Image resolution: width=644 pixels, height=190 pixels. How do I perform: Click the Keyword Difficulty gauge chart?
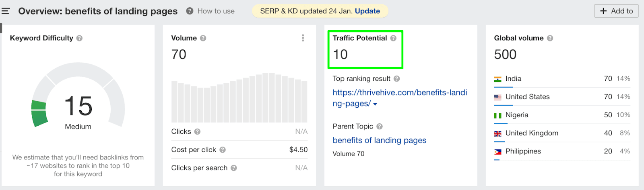[78, 96]
